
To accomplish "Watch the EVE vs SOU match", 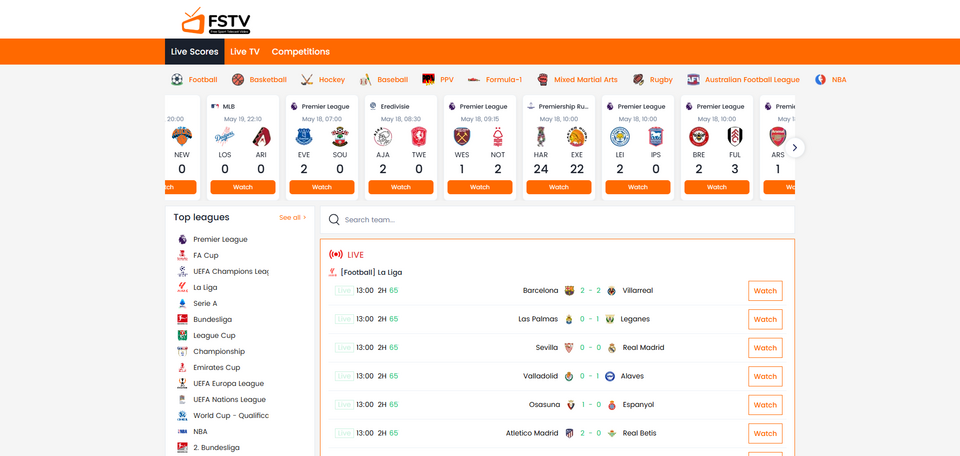I will [x=322, y=187].
